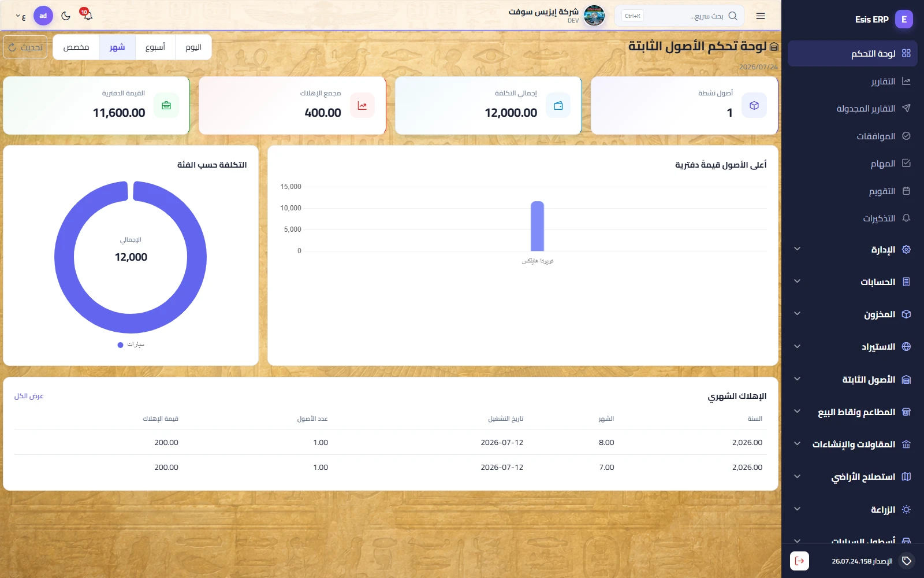This screenshot has height=578, width=924.
Task: Click the calendar icon in sidebar
Action: 906,191
